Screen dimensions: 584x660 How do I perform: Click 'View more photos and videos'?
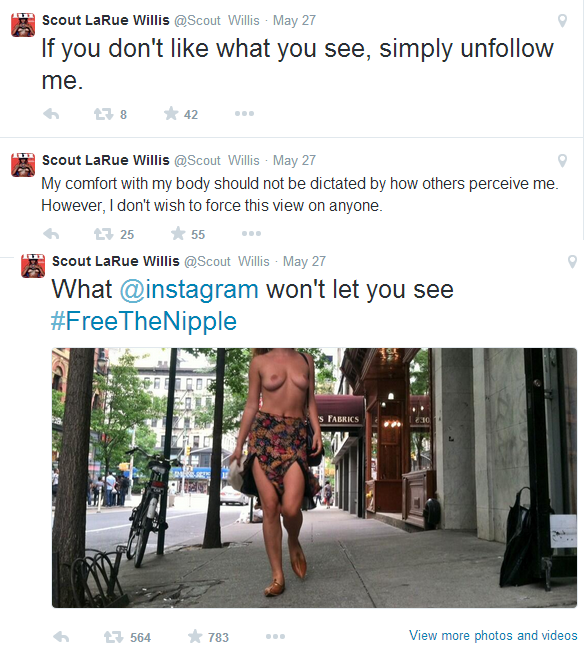[x=493, y=636]
